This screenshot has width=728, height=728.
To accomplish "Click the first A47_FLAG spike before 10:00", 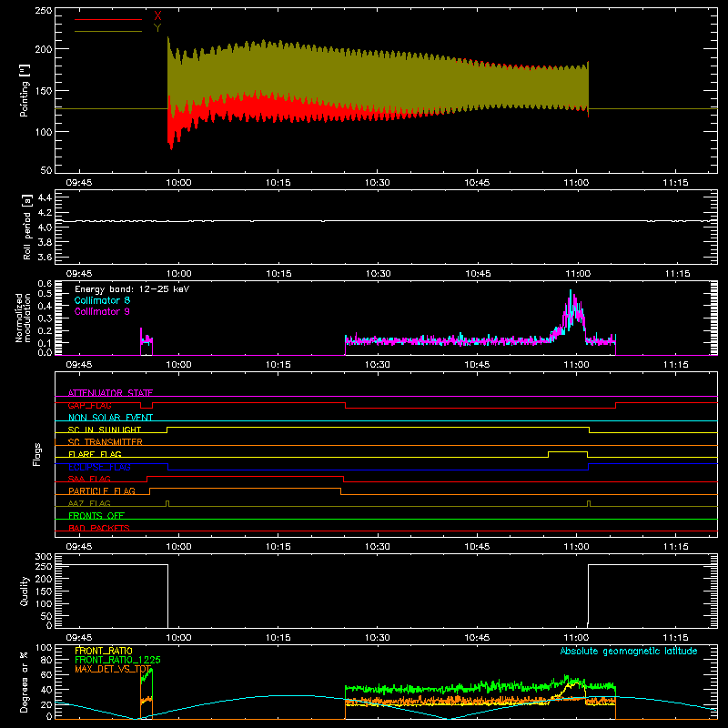I will coord(167,503).
